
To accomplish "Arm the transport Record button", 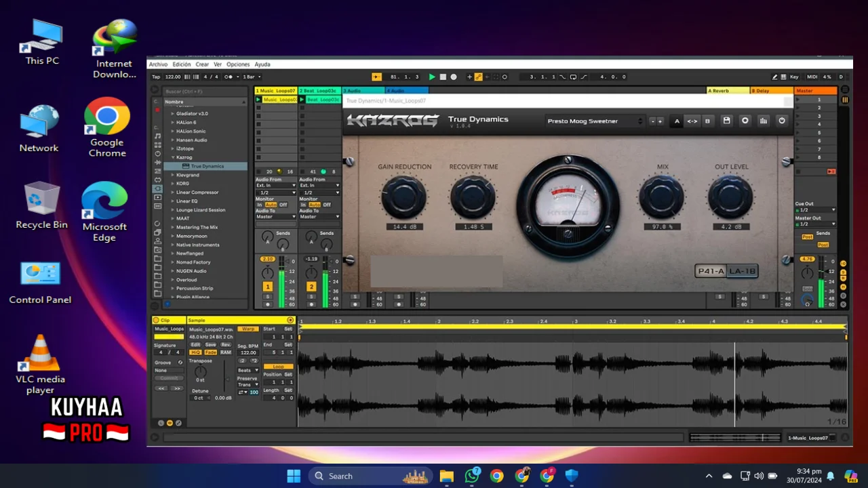I will pyautogui.click(x=454, y=77).
